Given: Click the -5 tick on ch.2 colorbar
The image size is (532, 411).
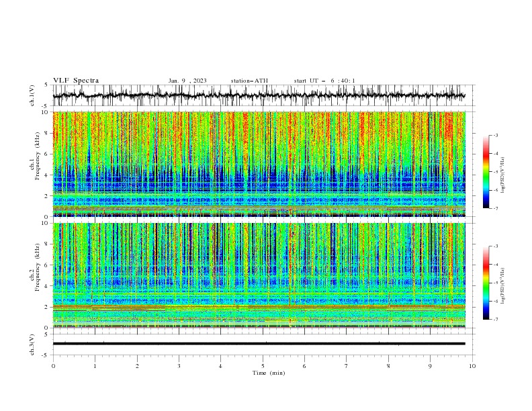Looking at the screenshot, I should (495, 283).
